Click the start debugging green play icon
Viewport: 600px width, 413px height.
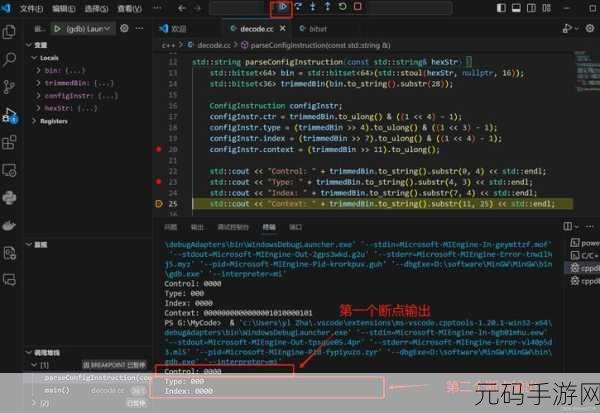point(57,29)
